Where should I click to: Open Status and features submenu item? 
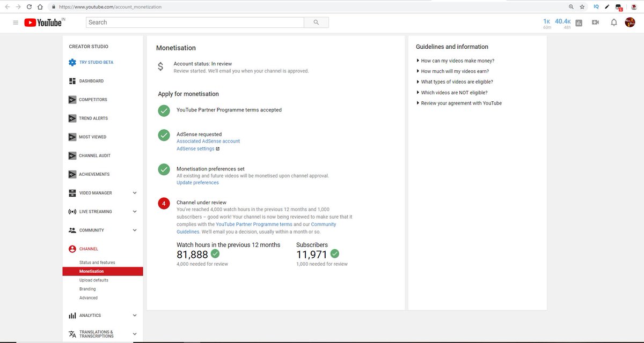tap(97, 263)
